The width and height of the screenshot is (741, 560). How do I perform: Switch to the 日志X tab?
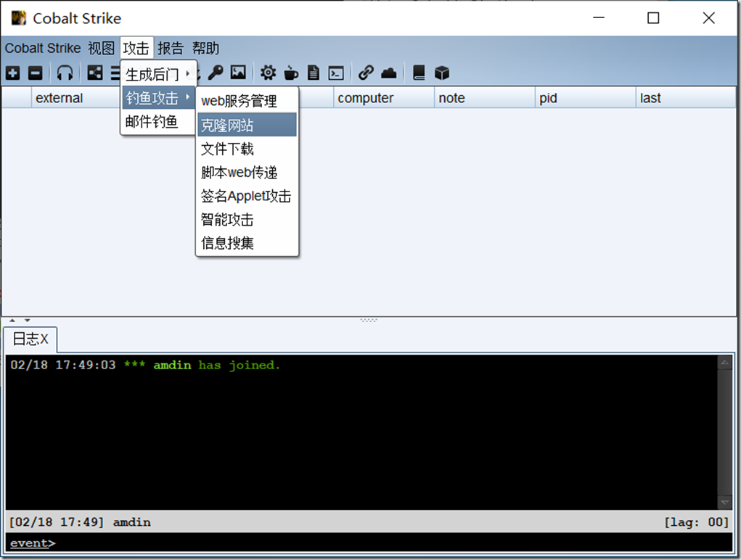[x=30, y=339]
